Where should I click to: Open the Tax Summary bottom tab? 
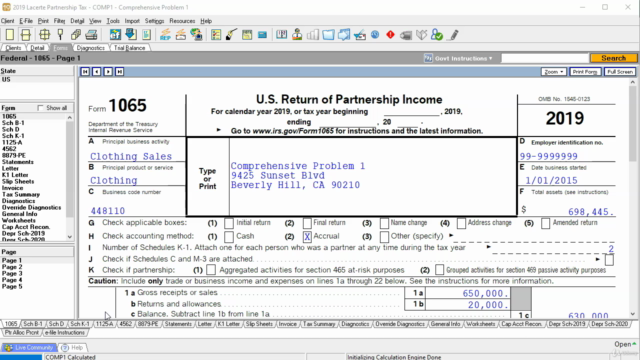(319, 324)
